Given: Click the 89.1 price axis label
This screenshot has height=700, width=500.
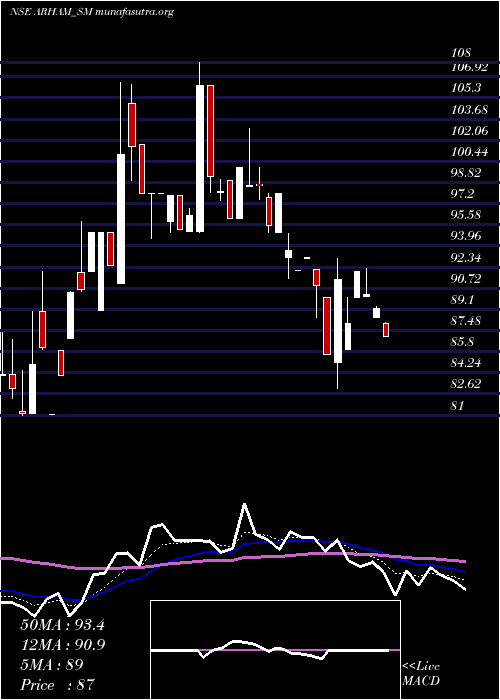Looking at the screenshot, I should tap(463, 300).
